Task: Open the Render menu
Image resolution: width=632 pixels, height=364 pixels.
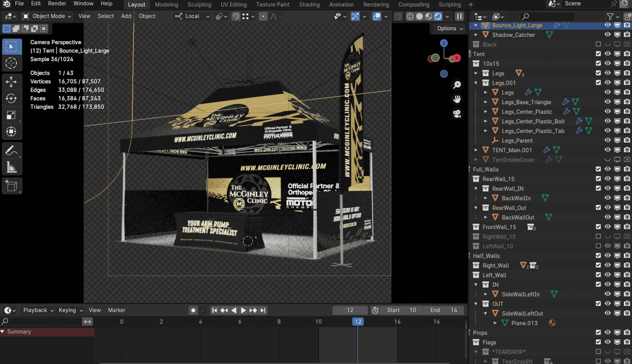Action: 57,4
